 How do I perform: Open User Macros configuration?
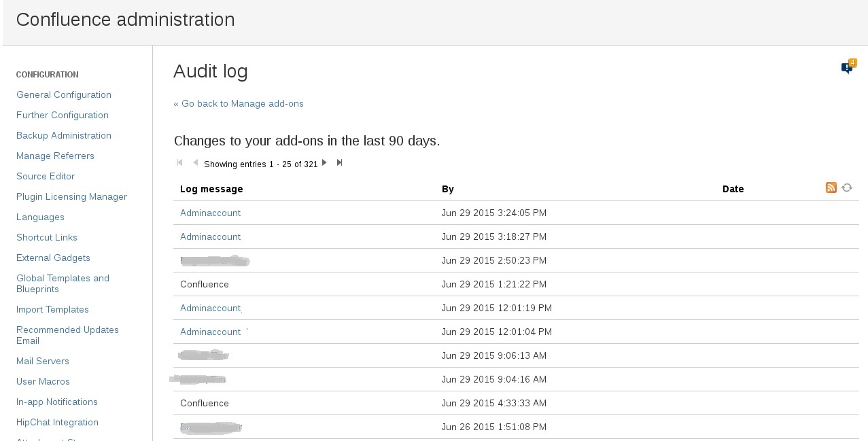click(43, 381)
